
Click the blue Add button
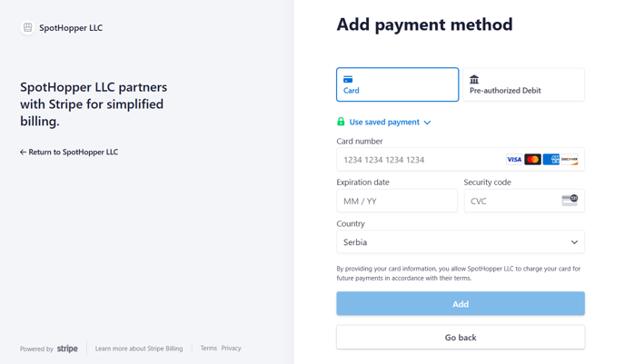461,304
